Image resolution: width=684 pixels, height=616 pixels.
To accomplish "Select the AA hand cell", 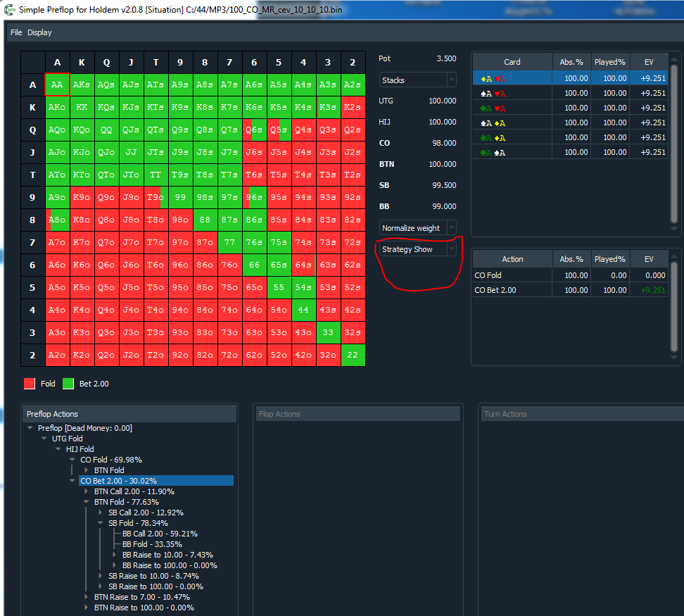I will click(x=57, y=84).
